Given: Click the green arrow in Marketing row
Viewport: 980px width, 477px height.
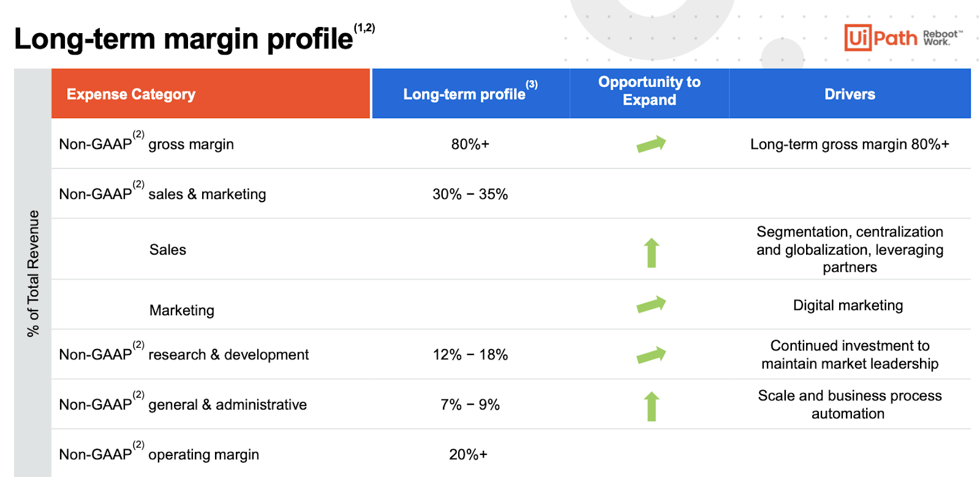Looking at the screenshot, I should tap(650, 304).
